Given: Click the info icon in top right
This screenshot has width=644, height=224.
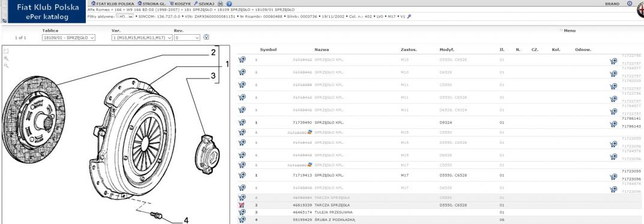Looking at the screenshot, I should coord(630,3).
